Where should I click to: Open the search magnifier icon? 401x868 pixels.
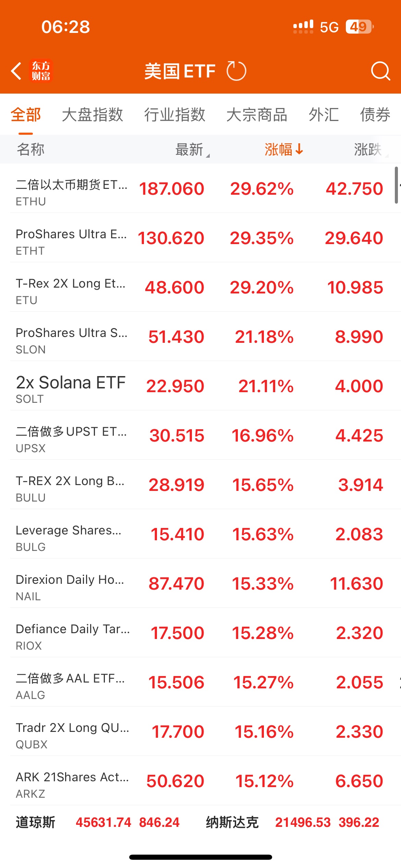[380, 71]
